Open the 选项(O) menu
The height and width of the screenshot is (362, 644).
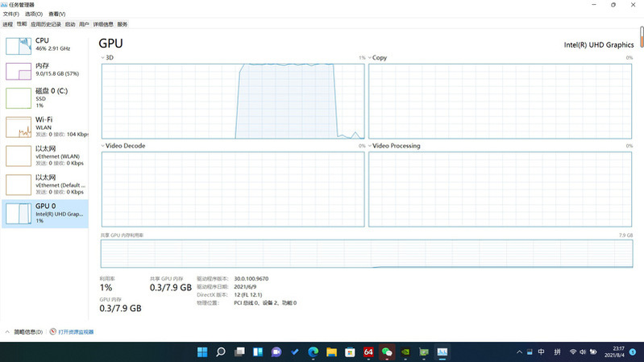pyautogui.click(x=34, y=14)
